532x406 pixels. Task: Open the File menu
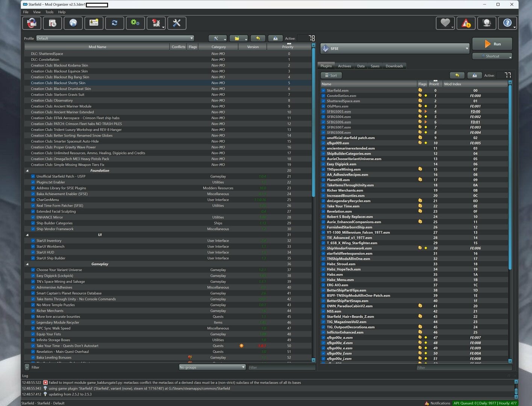point(26,12)
